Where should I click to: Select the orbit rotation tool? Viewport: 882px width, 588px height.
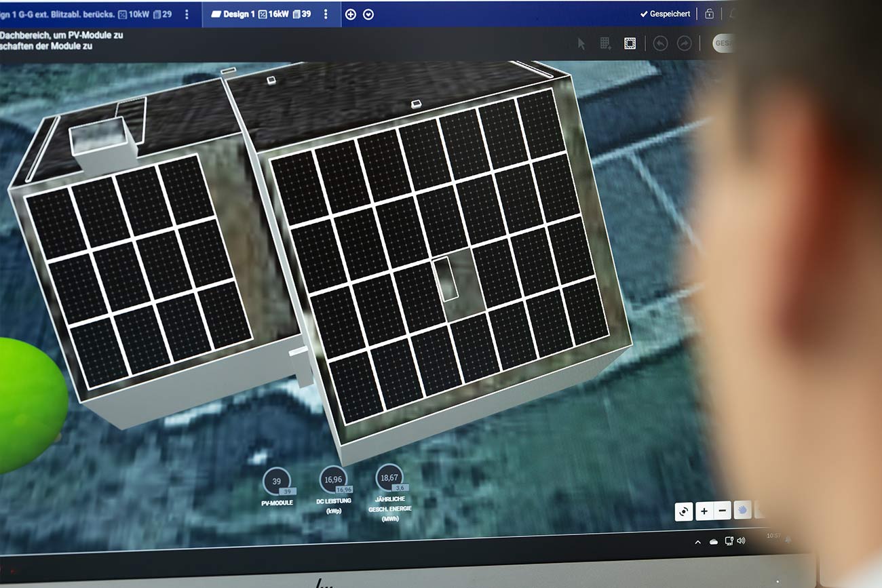(x=683, y=511)
